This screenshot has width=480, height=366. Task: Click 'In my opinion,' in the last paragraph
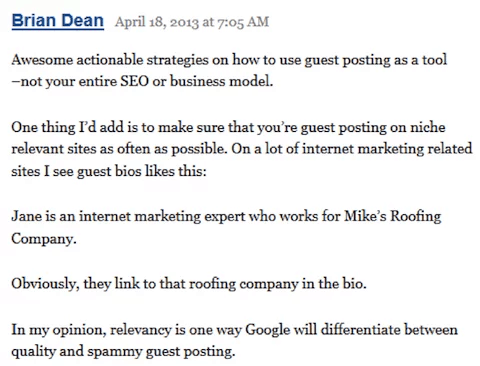(x=59, y=330)
